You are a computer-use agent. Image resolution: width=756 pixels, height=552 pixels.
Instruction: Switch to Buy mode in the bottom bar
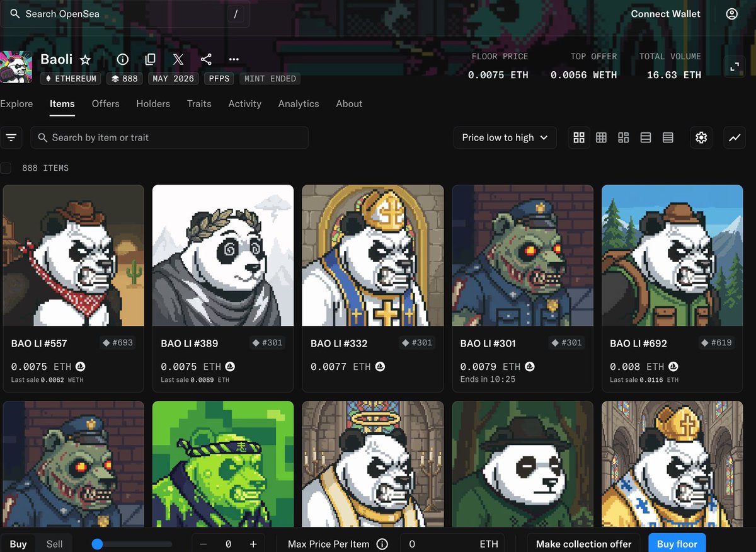coord(18,544)
